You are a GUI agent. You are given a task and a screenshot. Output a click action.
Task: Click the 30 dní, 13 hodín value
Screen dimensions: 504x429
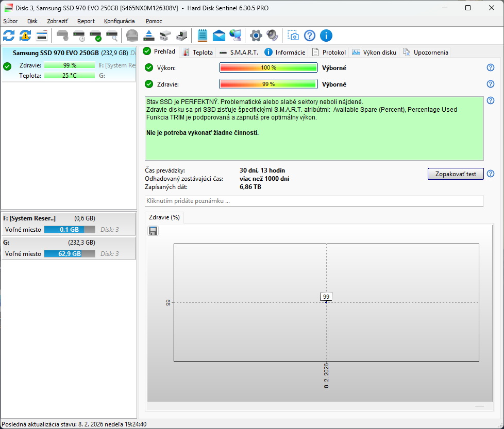coord(262,170)
